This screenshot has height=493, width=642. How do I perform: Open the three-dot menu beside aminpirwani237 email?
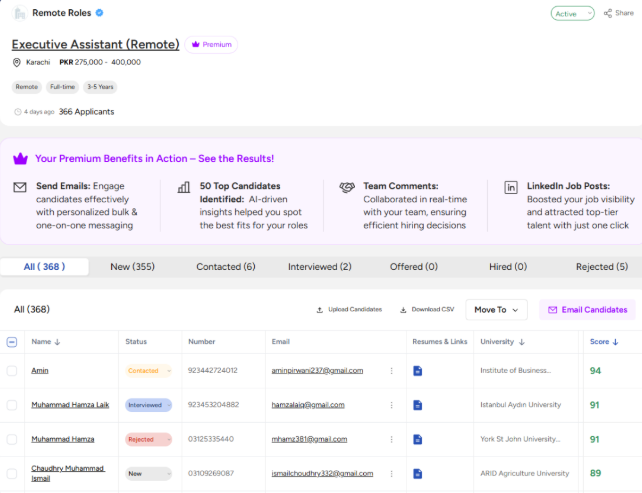click(391, 371)
